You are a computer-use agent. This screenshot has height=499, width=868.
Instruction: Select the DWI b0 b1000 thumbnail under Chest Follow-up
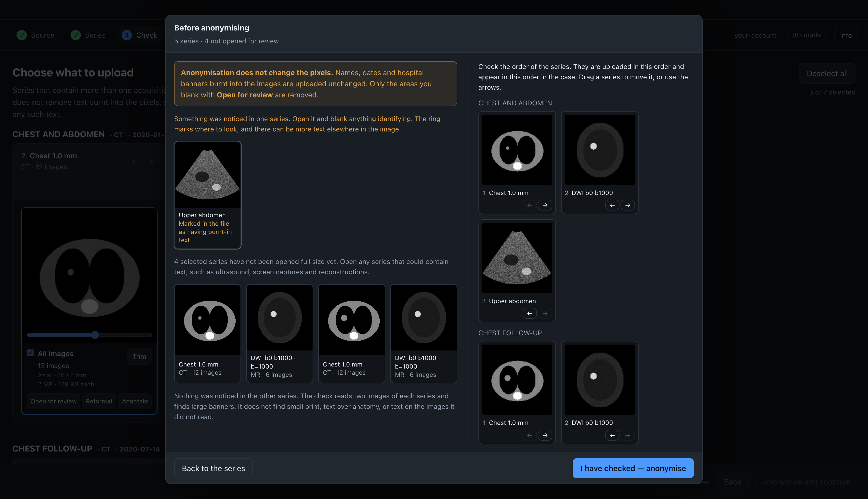(x=600, y=379)
